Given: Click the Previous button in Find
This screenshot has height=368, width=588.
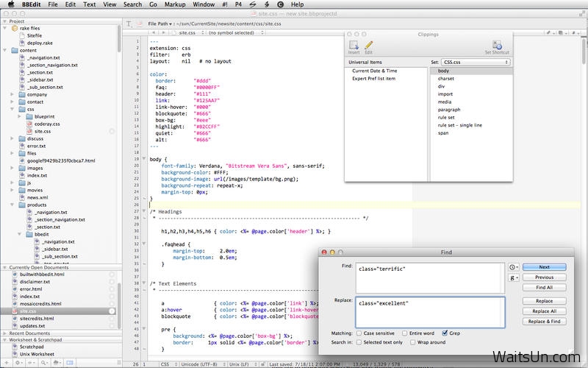Looking at the screenshot, I should coord(544,277).
